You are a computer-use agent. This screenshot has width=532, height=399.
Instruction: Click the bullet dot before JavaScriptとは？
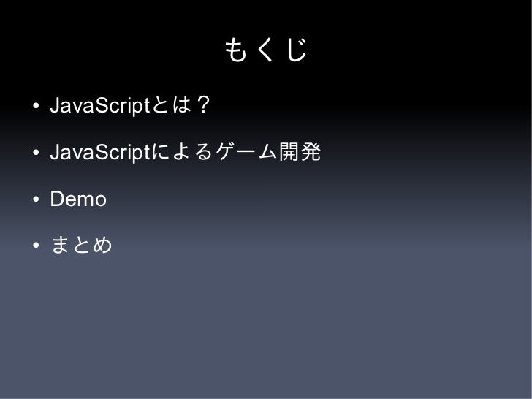coord(36,106)
